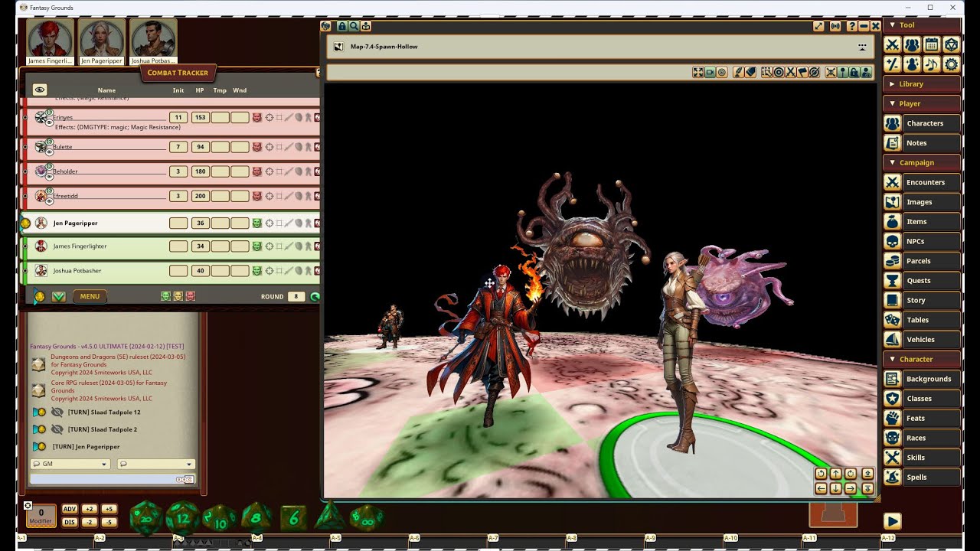The image size is (980, 551).
Task: Open the Characters sidebar button
Action: pyautogui.click(x=922, y=123)
